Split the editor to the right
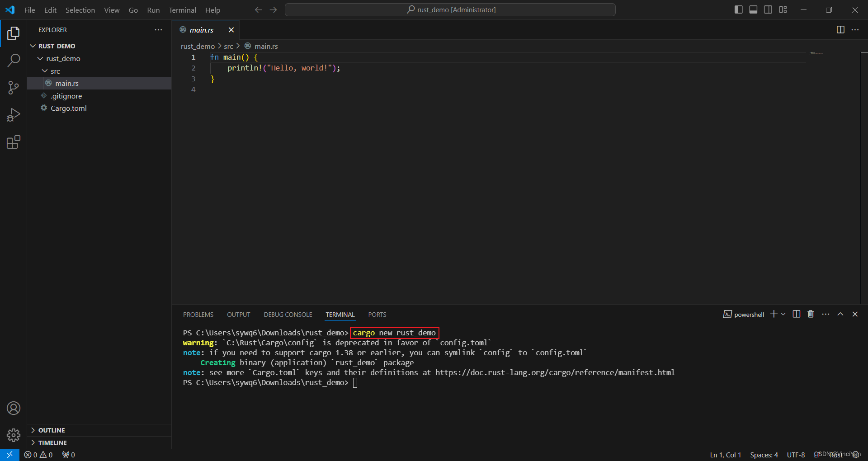This screenshot has height=461, width=868. [840, 30]
